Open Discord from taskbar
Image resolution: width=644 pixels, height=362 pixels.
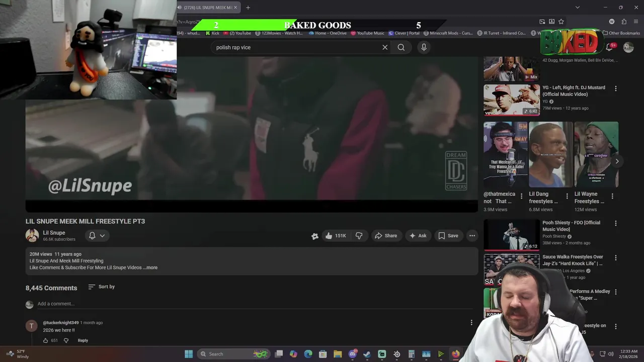[352, 354]
